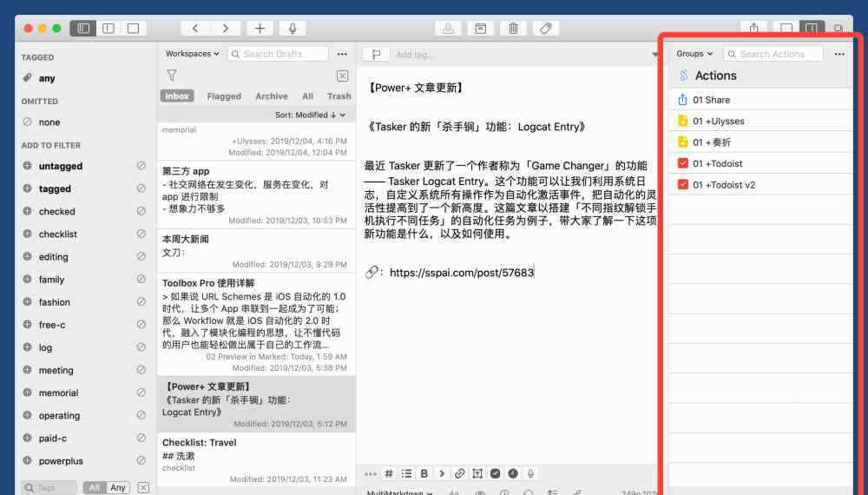Focus the Search Actions field
Image resolution: width=868 pixels, height=495 pixels.
click(x=773, y=54)
